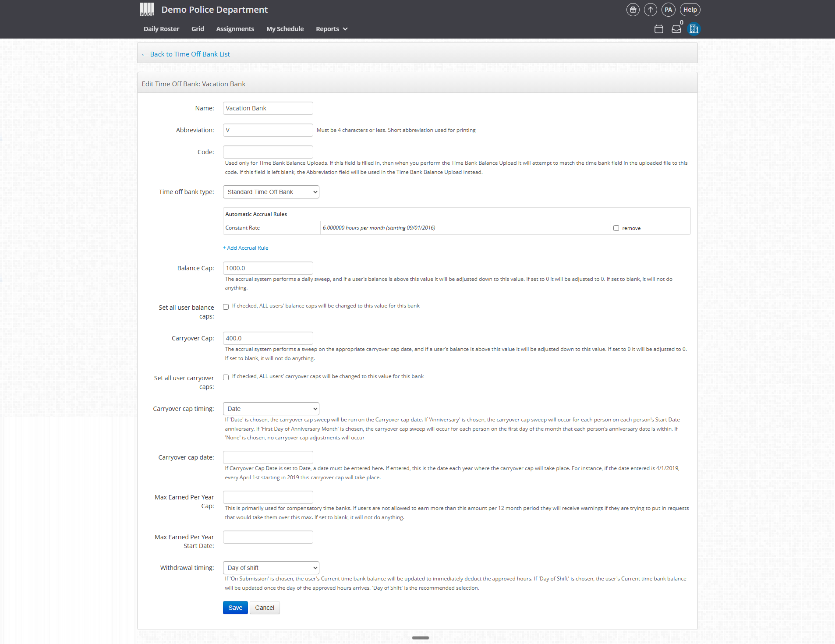Click the Constant Rate accrual rule cell
Image resolution: width=835 pixels, height=644 pixels.
272,228
